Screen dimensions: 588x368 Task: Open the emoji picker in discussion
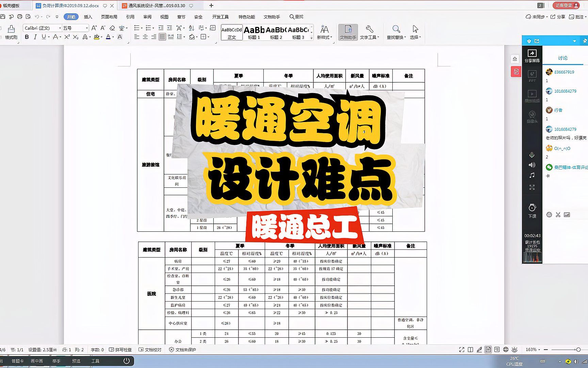point(549,215)
